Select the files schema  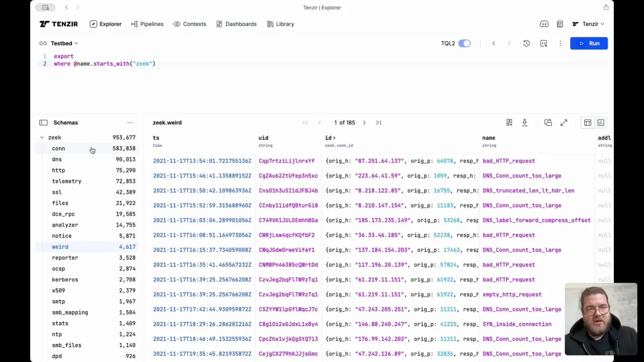[88, 203]
